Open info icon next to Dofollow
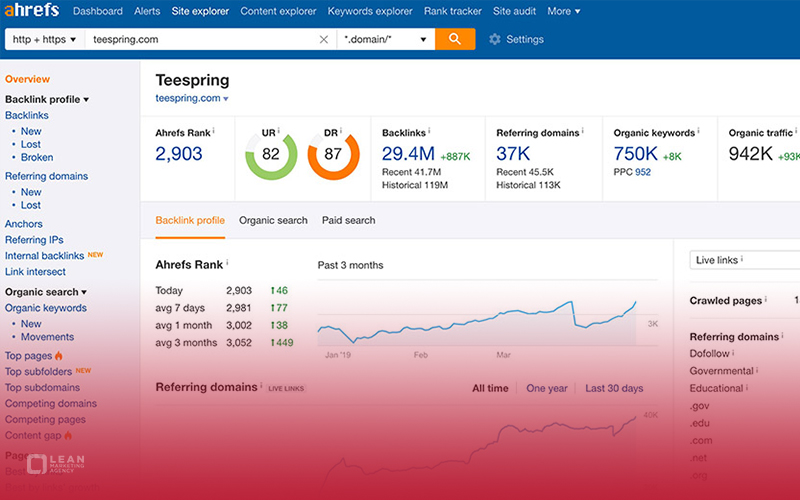The height and width of the screenshot is (500, 800). [733, 352]
